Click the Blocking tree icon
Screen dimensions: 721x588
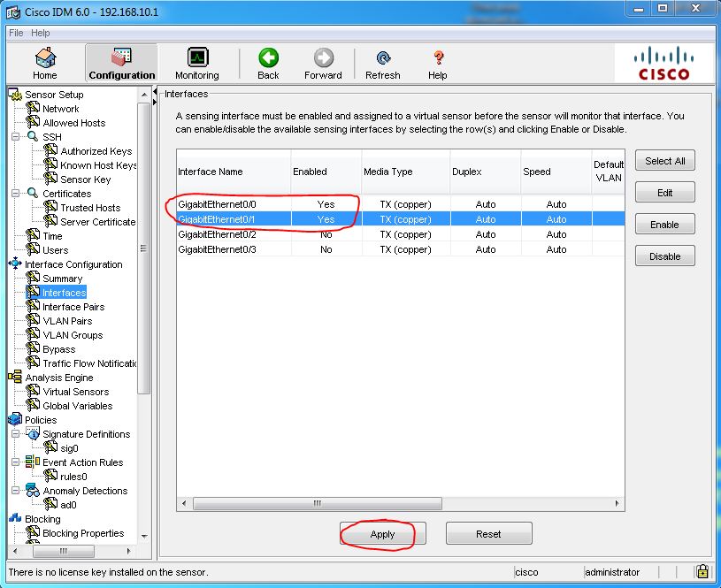[x=15, y=518]
